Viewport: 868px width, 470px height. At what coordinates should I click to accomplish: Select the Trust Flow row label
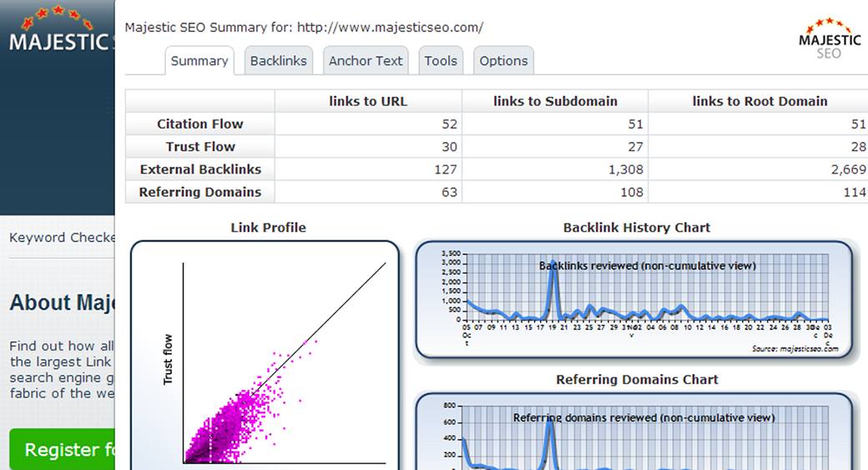pos(200,147)
